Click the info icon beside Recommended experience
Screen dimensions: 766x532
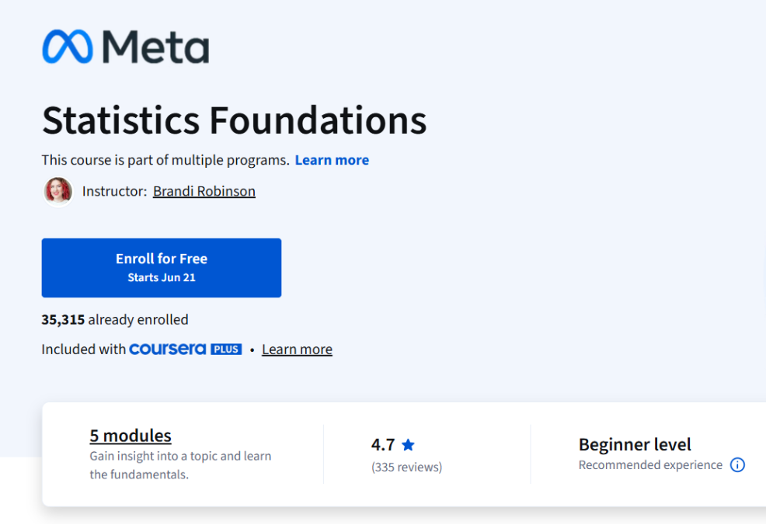tap(737, 464)
